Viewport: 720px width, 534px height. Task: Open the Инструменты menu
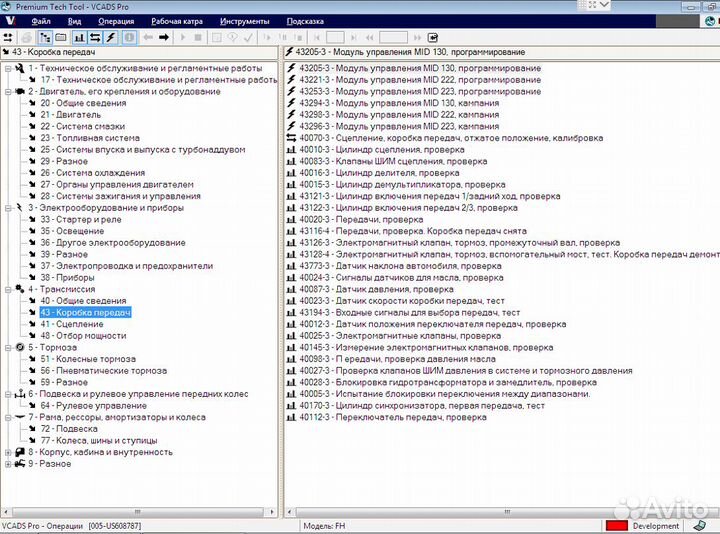coord(244,21)
